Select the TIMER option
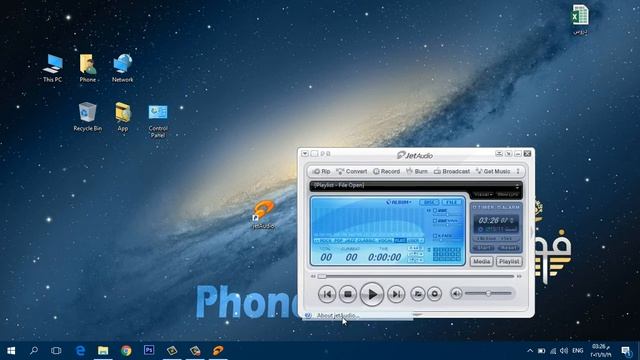The image size is (640, 360). coord(483,207)
